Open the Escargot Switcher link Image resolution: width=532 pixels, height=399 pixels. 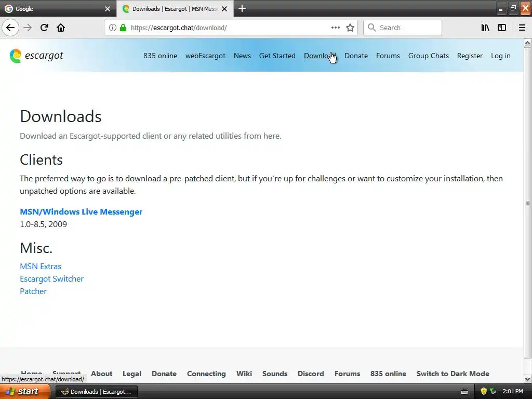click(x=51, y=279)
